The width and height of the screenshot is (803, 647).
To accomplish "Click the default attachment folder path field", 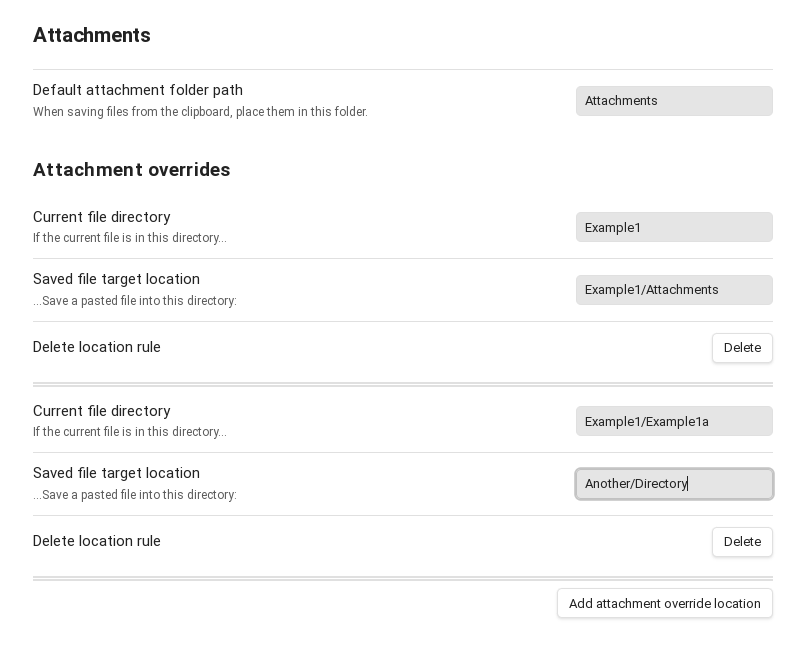I will pyautogui.click(x=673, y=101).
